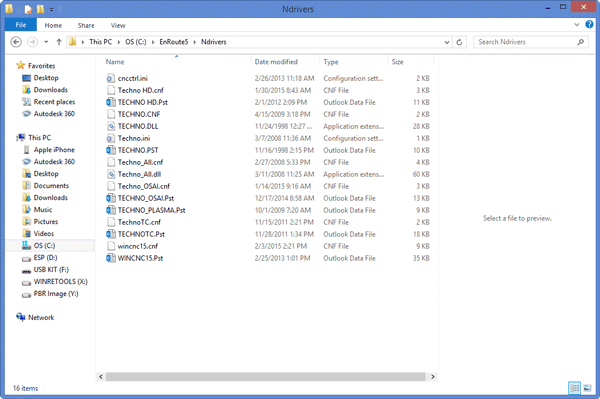
Task: Switch to the Home ribbon tab
Action: (53, 25)
